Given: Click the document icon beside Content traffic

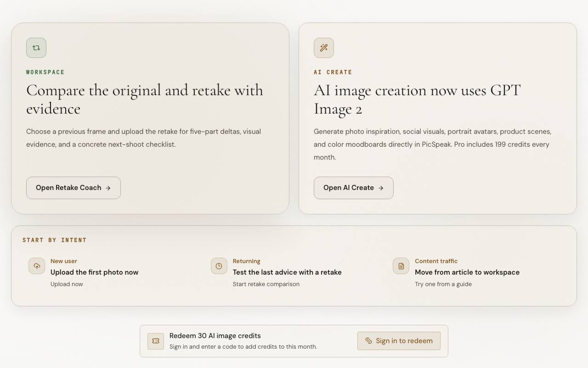Looking at the screenshot, I should click(x=401, y=266).
